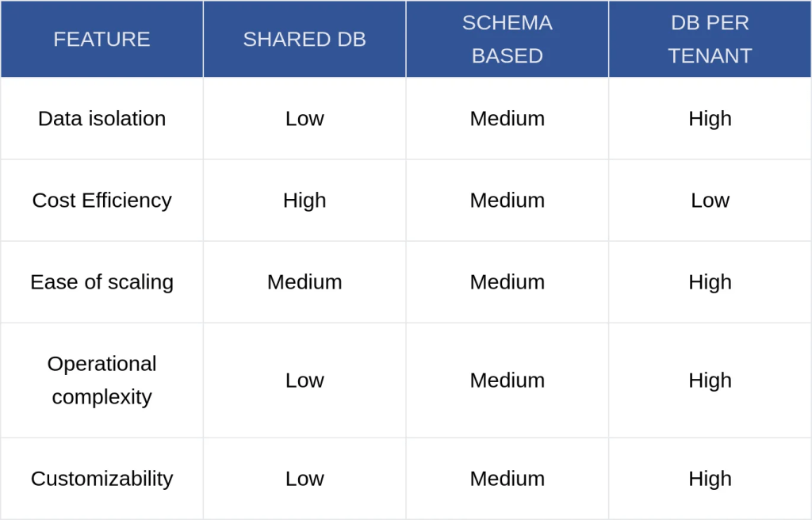Select Schema Based value for Data isolation
812x520 pixels.
(507, 118)
